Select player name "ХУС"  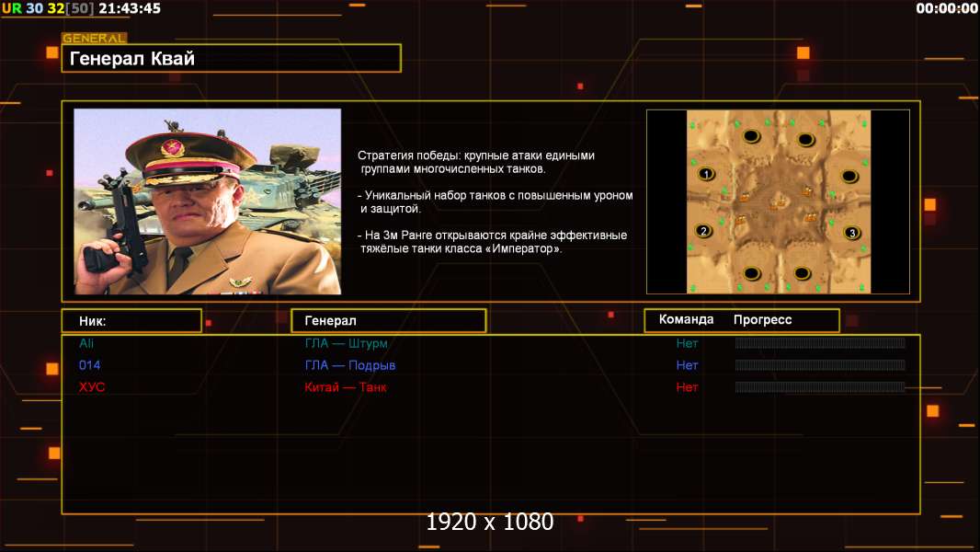(92, 387)
